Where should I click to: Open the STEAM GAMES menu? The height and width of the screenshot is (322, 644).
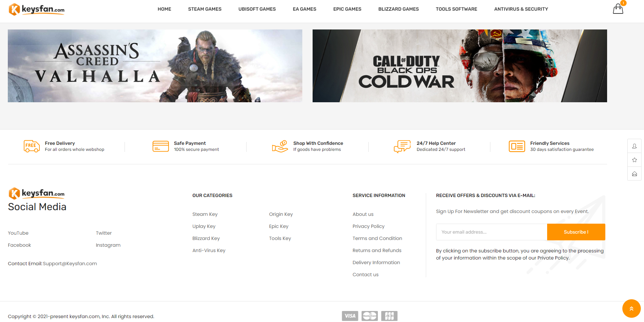[205, 9]
